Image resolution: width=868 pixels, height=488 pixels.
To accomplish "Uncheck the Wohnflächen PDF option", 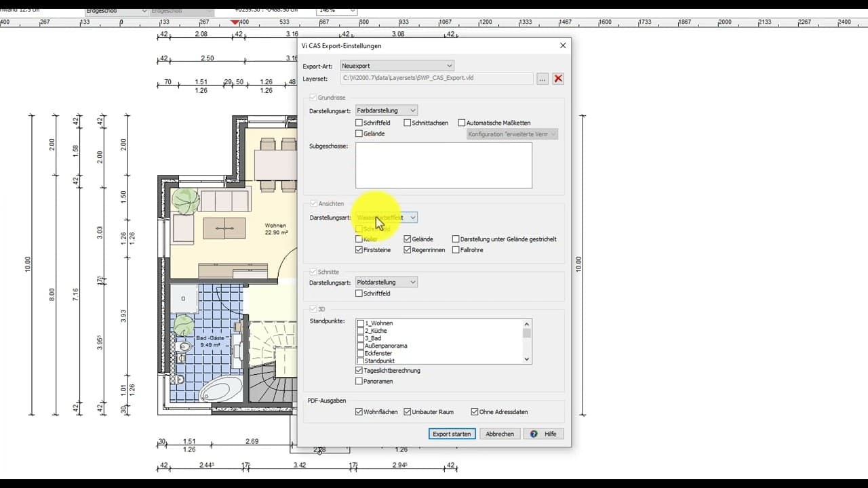I will pos(359,412).
